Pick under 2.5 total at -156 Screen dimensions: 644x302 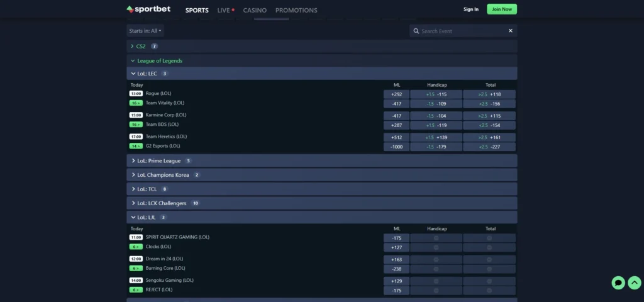[x=489, y=104]
